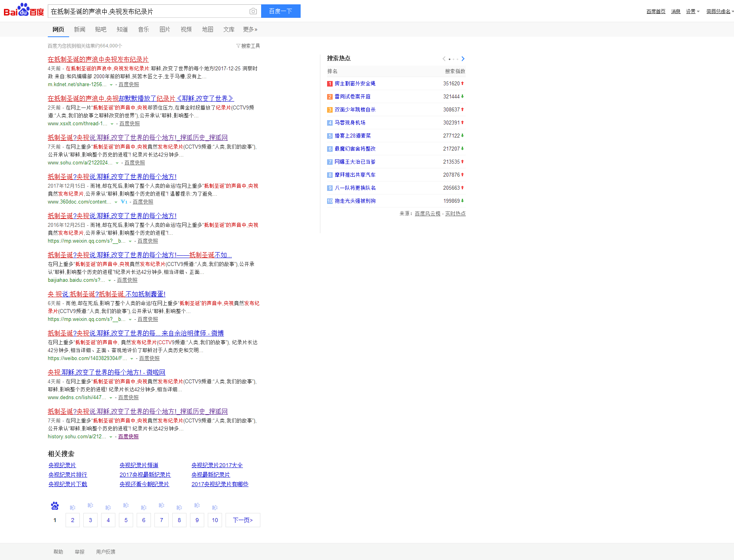Expand dropdown arrow beside m.kdnet.net result
Viewport: 734px width, 560px height.
111,85
